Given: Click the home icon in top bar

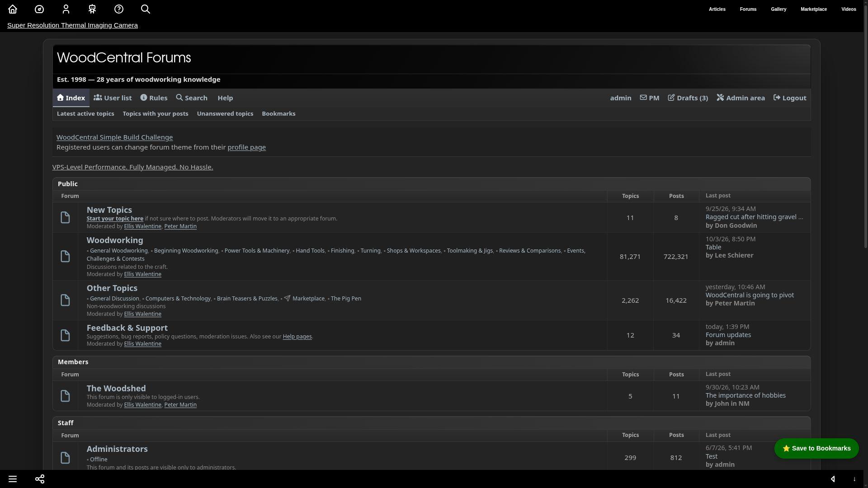Looking at the screenshot, I should [x=13, y=9].
